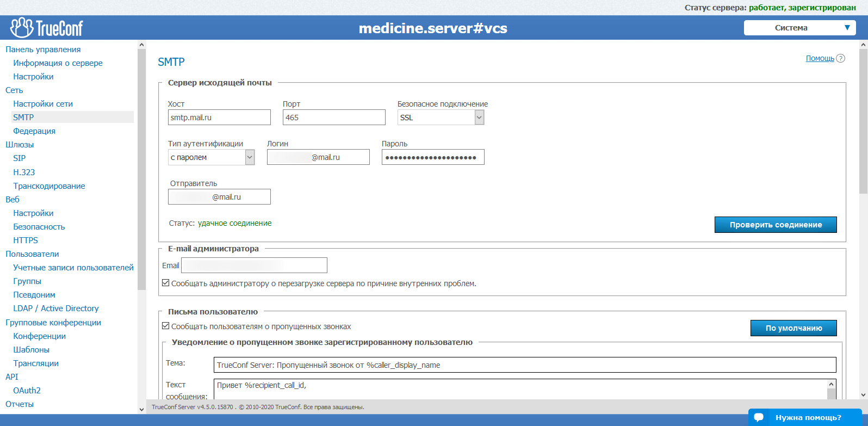Open Пользователи section
The image size is (868, 426).
pos(32,254)
